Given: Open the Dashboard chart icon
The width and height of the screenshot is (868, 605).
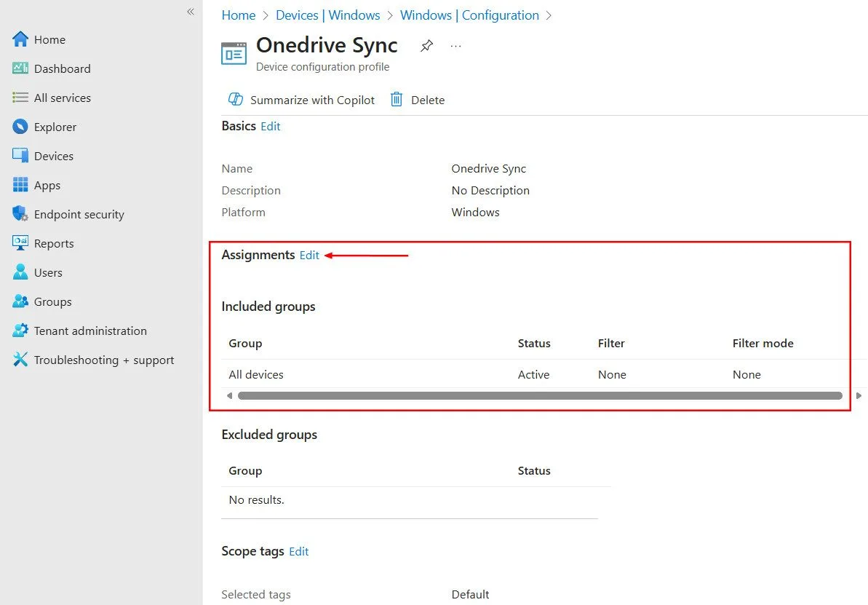Looking at the screenshot, I should pos(20,68).
